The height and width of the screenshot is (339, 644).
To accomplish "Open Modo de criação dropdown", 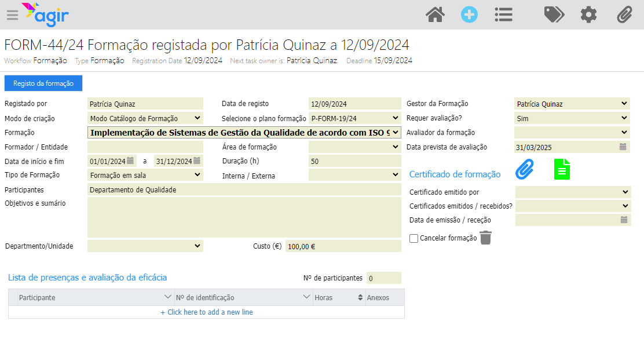I will pos(145,118).
